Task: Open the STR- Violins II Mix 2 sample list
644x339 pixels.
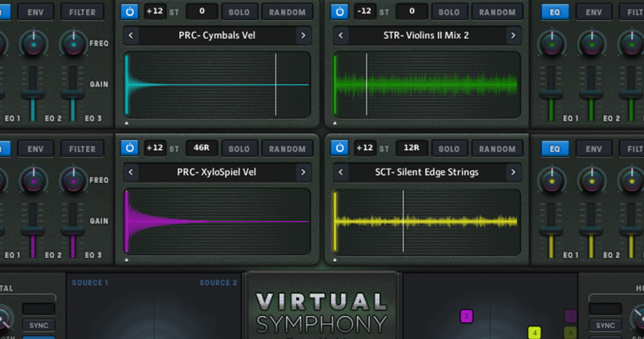Action: point(426,36)
